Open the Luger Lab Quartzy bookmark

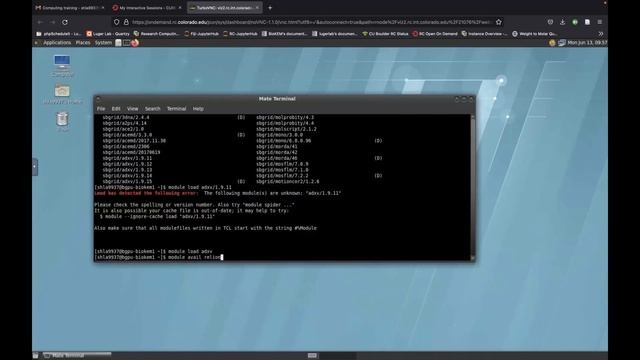pos(108,33)
